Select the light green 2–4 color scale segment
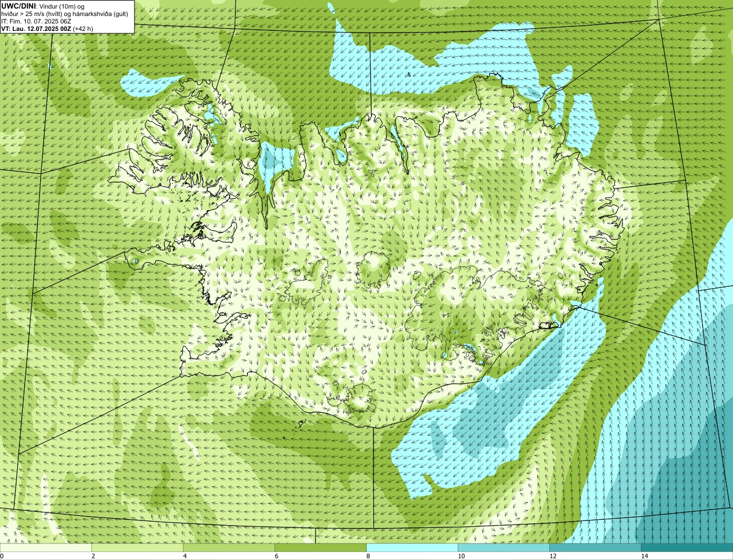Viewport: 733px width, 560px height. pos(137,547)
